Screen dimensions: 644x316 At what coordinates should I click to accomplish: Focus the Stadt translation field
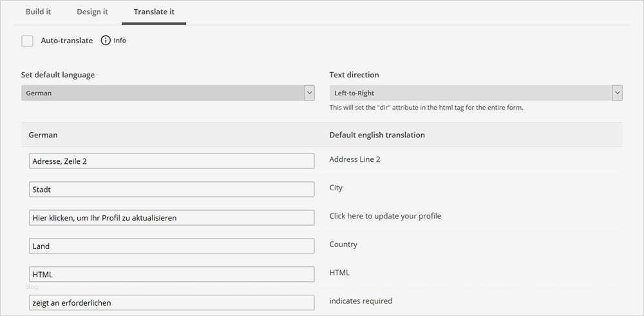click(171, 190)
